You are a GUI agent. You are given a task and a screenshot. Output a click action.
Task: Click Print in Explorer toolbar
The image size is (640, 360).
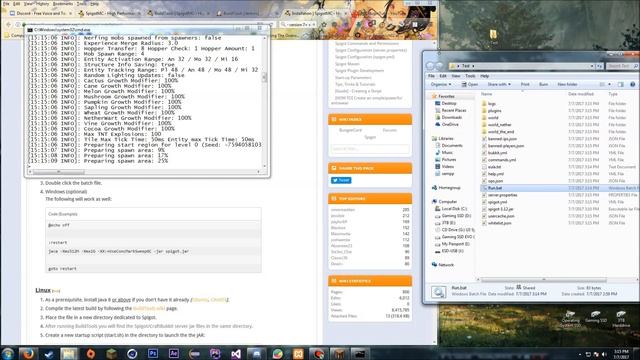click(525, 84)
